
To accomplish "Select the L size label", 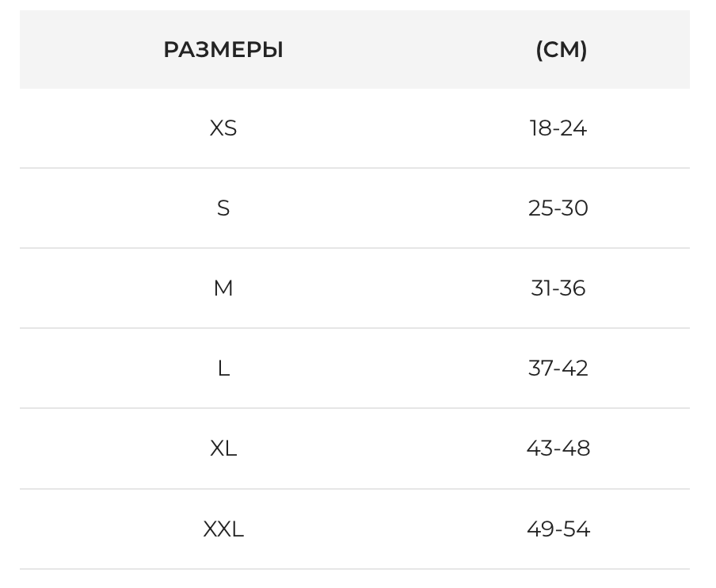I will (x=223, y=368).
